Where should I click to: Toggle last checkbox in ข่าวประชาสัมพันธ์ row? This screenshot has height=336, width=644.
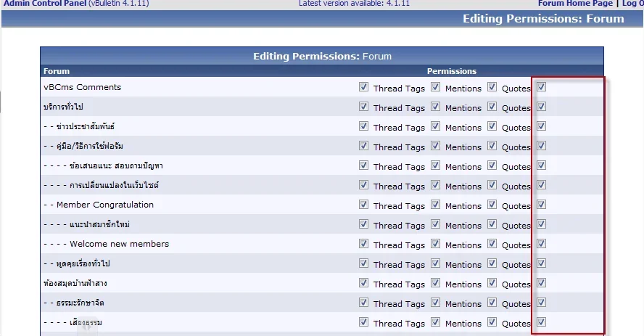click(541, 126)
